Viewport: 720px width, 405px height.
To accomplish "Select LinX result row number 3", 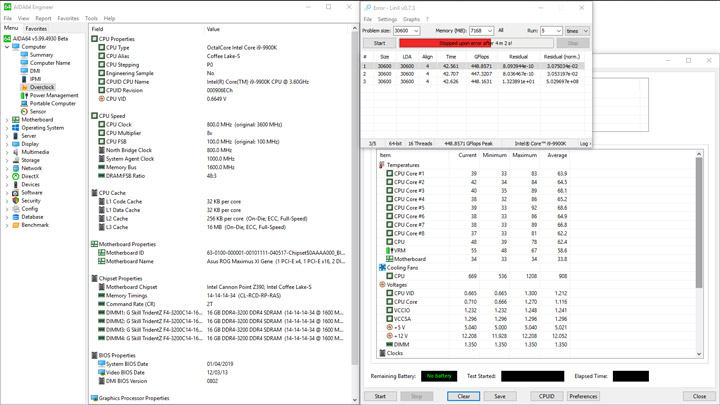I will 472,82.
